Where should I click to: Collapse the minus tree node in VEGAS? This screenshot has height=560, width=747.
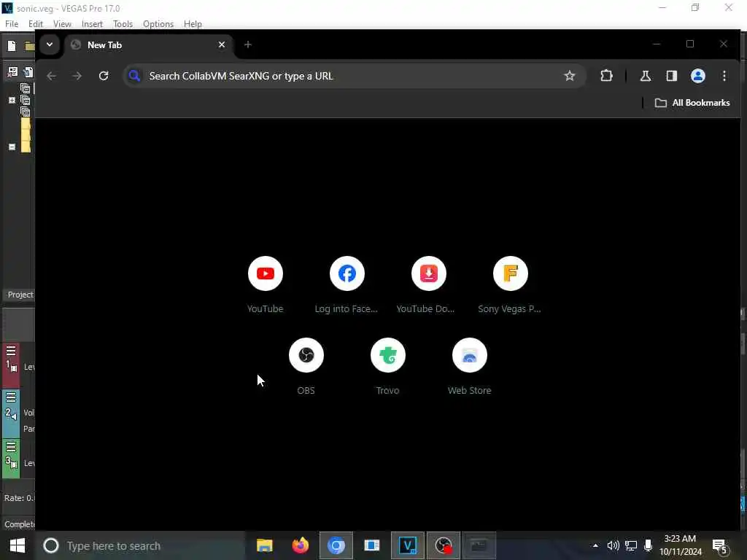click(x=12, y=147)
